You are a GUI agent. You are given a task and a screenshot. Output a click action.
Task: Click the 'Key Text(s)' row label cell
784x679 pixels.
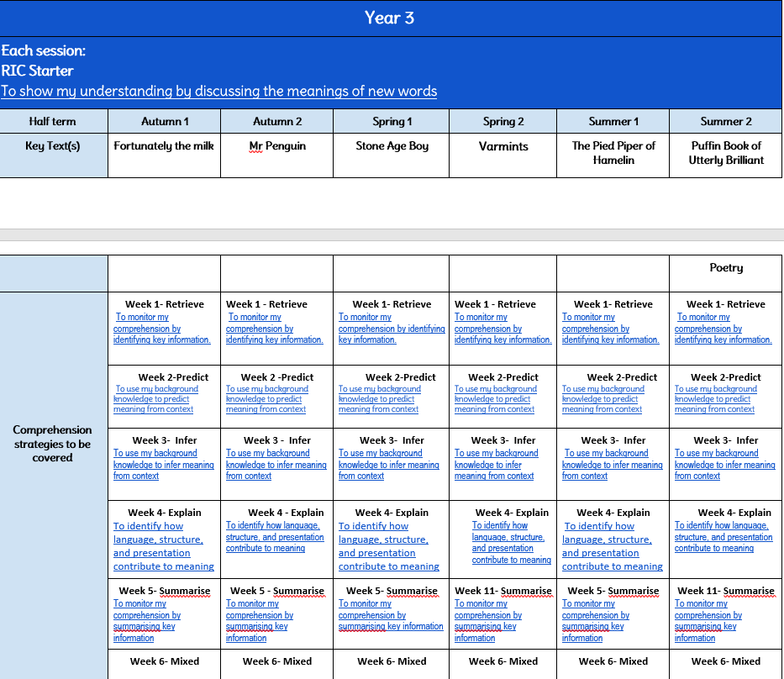(53, 146)
